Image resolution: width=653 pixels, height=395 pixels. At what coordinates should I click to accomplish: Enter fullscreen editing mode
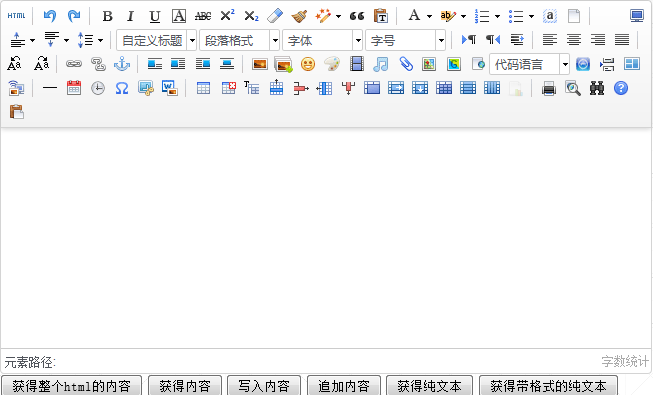point(637,16)
